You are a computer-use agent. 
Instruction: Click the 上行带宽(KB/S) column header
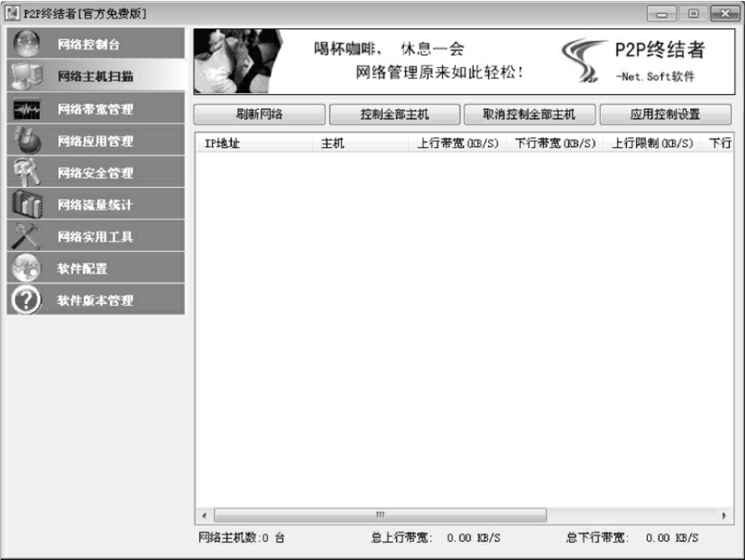click(x=458, y=143)
